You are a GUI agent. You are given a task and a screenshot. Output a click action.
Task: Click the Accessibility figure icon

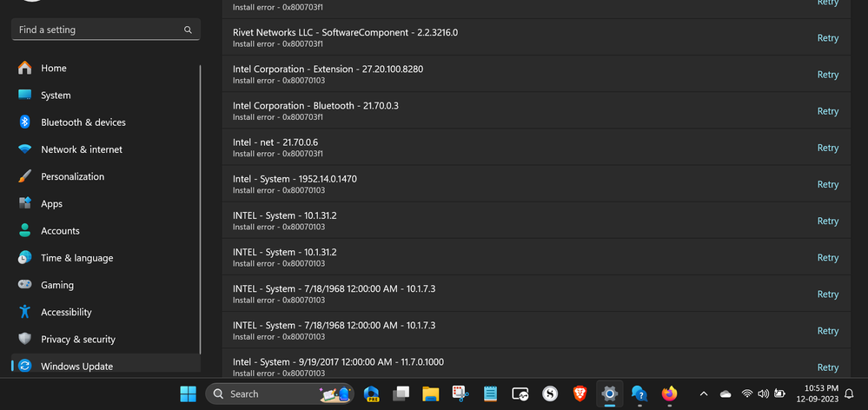(x=24, y=312)
